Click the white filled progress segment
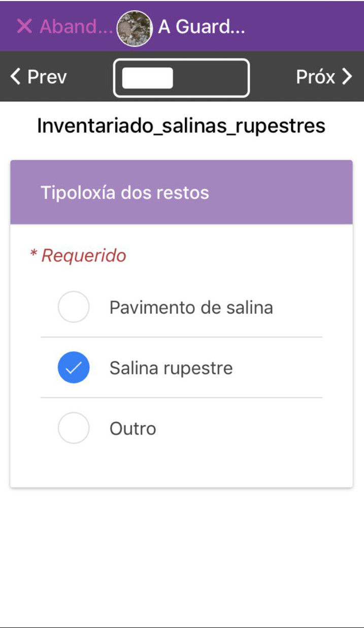The width and height of the screenshot is (364, 628). click(148, 78)
